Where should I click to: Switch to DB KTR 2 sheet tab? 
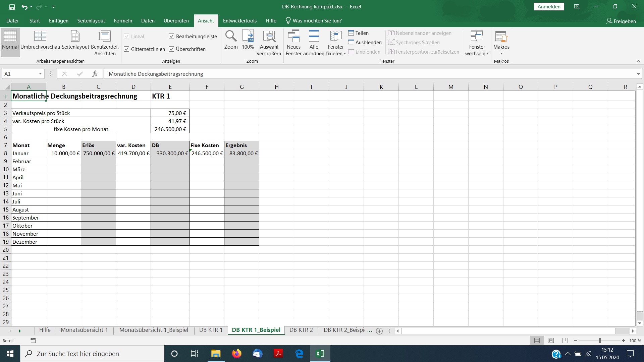(x=301, y=330)
